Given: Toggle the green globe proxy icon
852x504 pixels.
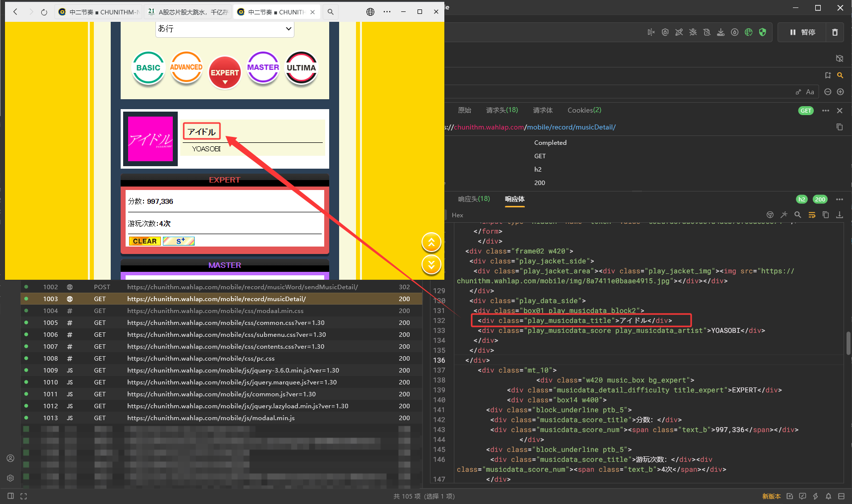Looking at the screenshot, I should (749, 32).
